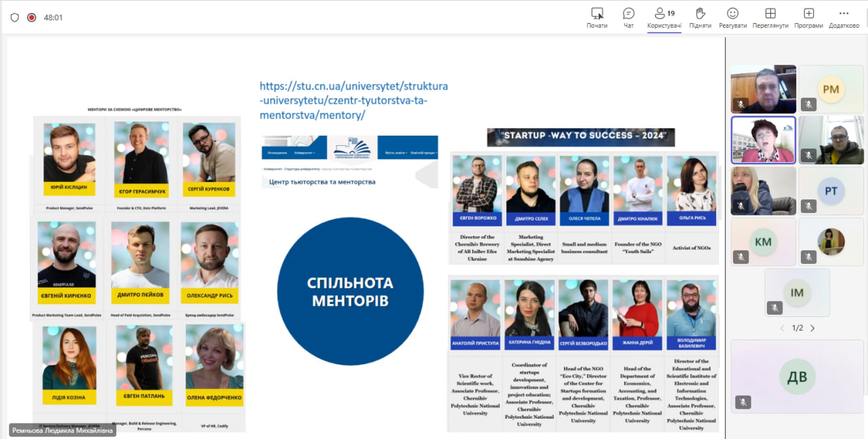Click muted mic icon on ДВ tile
Image resolution: width=868 pixels, height=439 pixels.
(743, 402)
